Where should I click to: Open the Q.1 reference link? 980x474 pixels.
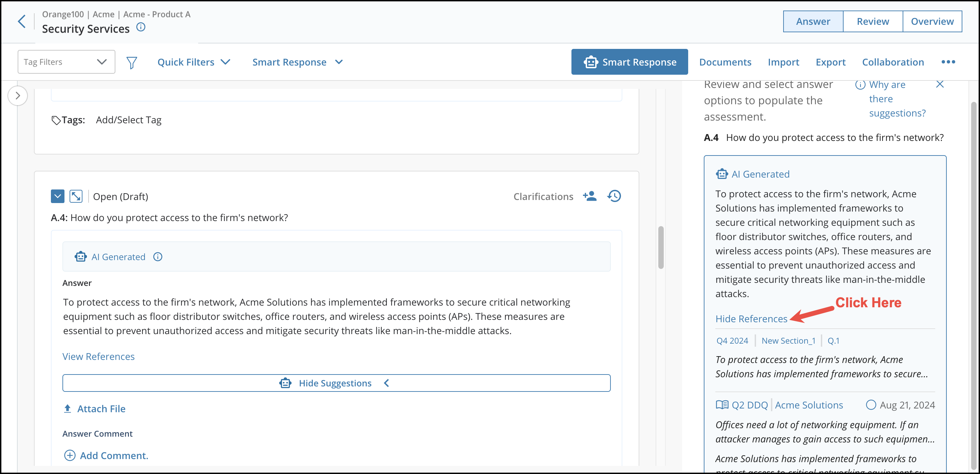pyautogui.click(x=833, y=341)
